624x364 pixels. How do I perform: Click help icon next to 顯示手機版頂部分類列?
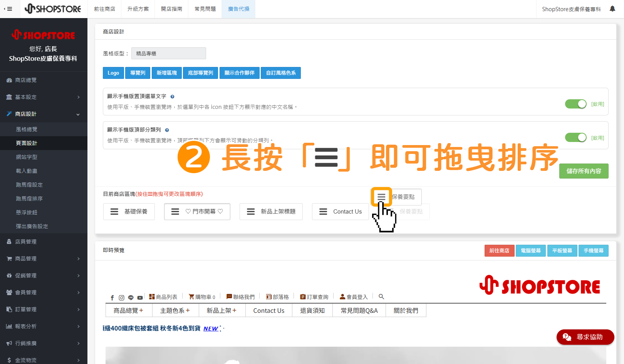coord(167,130)
